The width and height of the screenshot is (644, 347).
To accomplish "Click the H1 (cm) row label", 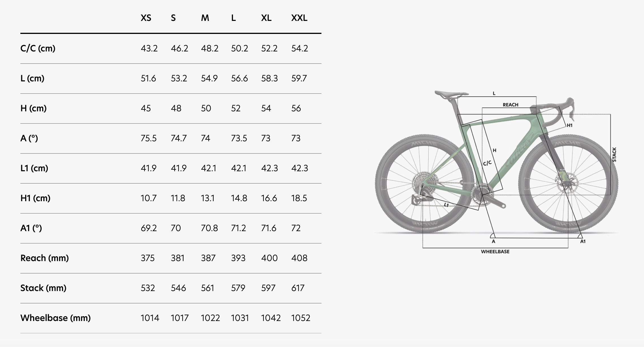I will click(35, 198).
